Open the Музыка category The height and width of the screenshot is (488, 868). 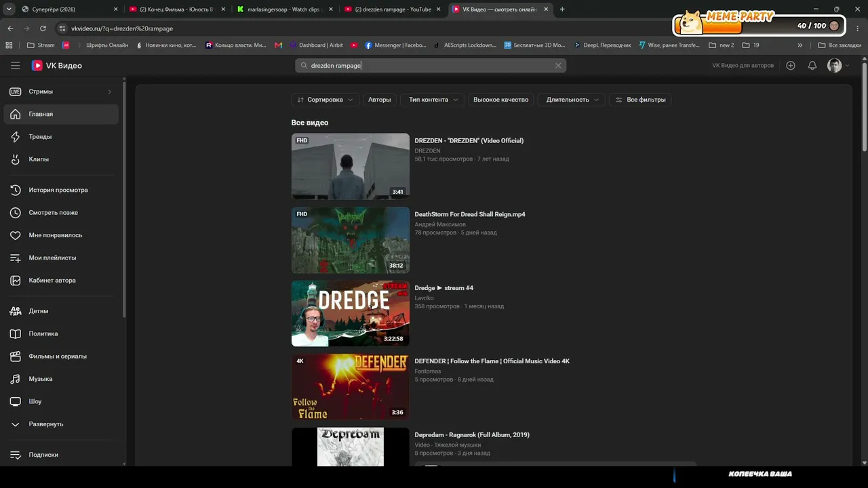click(61, 379)
